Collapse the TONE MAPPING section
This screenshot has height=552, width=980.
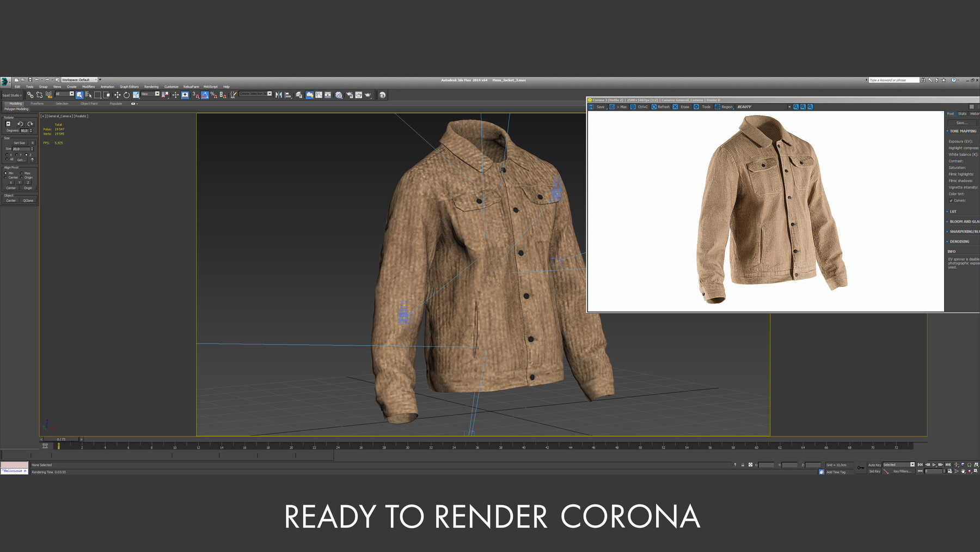coord(961,131)
